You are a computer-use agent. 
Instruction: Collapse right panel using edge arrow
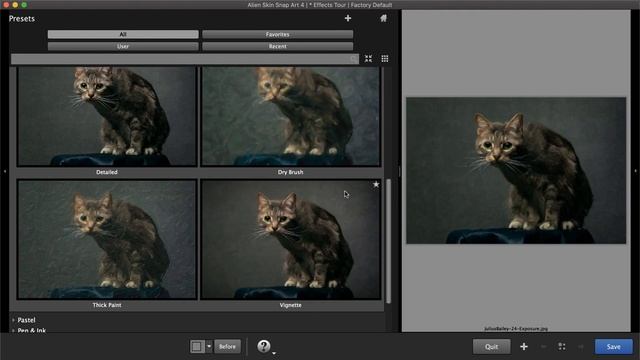click(x=636, y=171)
